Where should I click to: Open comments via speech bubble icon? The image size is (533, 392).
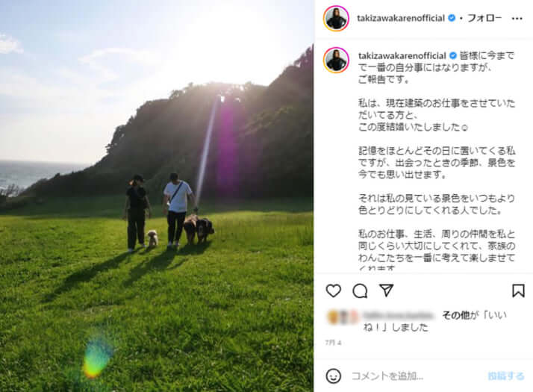tap(360, 291)
